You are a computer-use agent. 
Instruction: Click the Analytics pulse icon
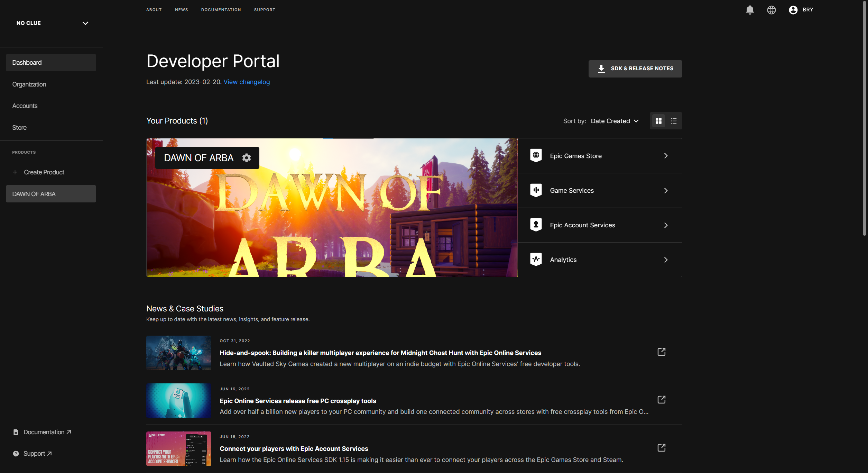pos(536,260)
